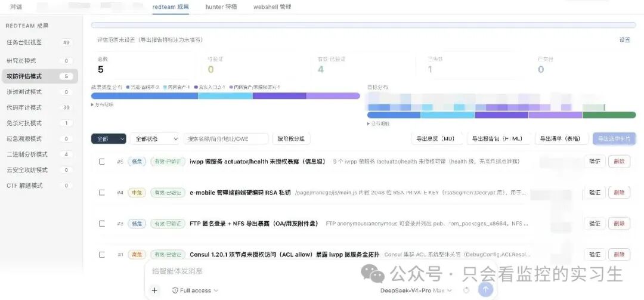Select 二进制分析模式 with count 4

[x=39, y=154]
